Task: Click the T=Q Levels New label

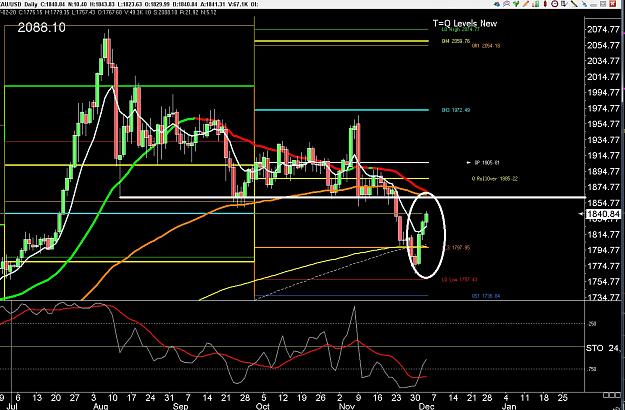Action: (x=465, y=23)
